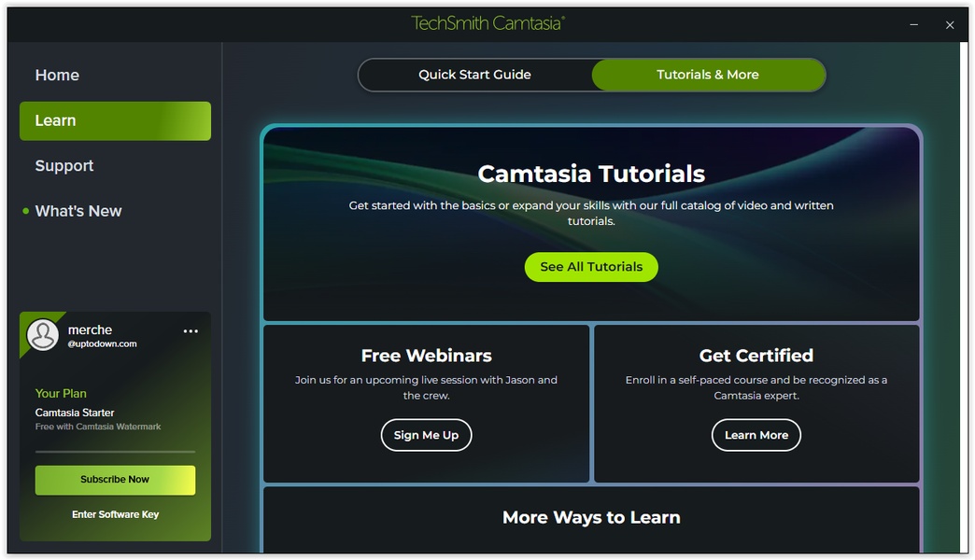Click the Free Webinars heading
Viewport: 975px width, 560px height.
pyautogui.click(x=427, y=356)
